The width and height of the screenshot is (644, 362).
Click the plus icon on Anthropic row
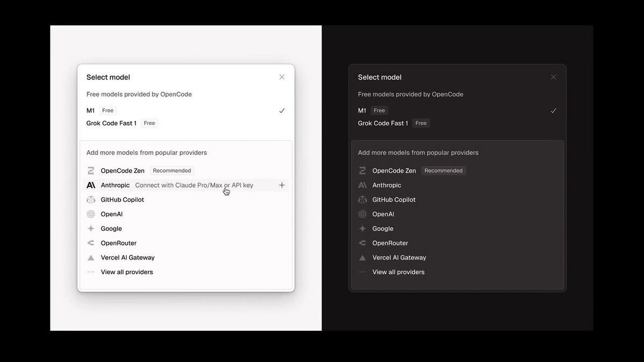pos(282,185)
